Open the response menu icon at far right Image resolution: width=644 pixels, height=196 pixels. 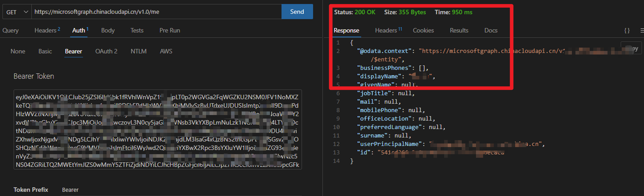coord(642,30)
